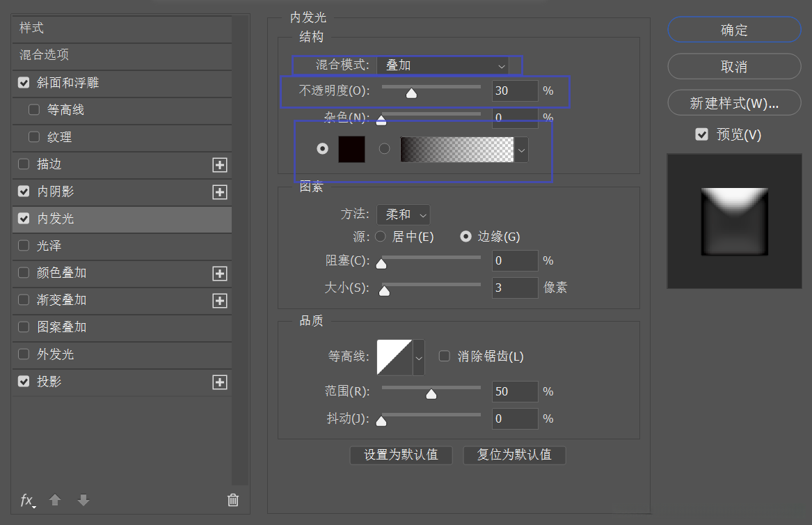812x525 pixels.
Task: Open the 混合模式 dropdown showing 叠加
Action: pos(441,65)
